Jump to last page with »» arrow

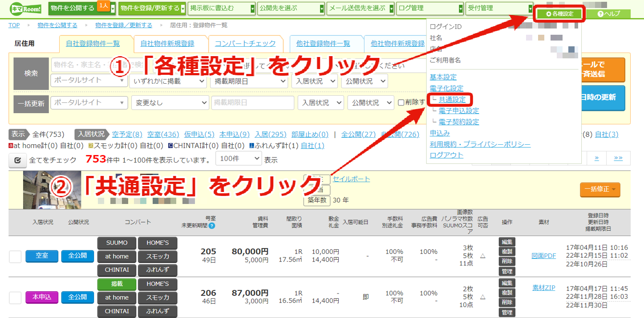pyautogui.click(x=618, y=158)
